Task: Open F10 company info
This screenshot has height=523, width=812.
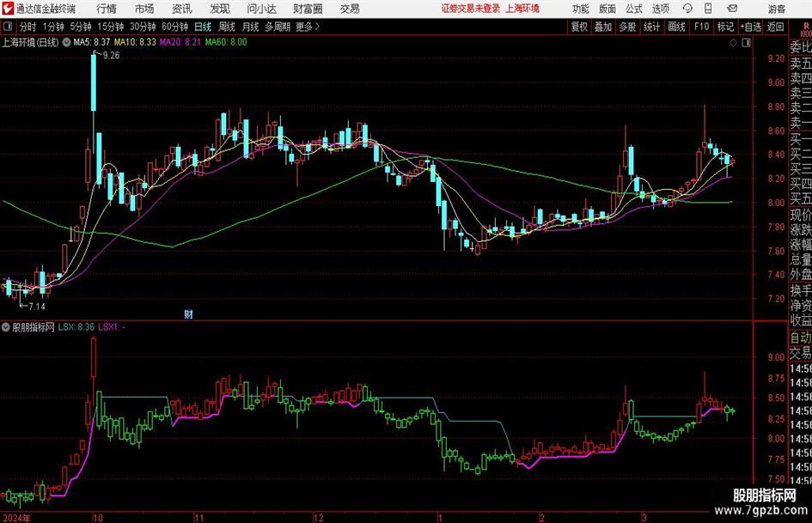Action: click(x=701, y=27)
